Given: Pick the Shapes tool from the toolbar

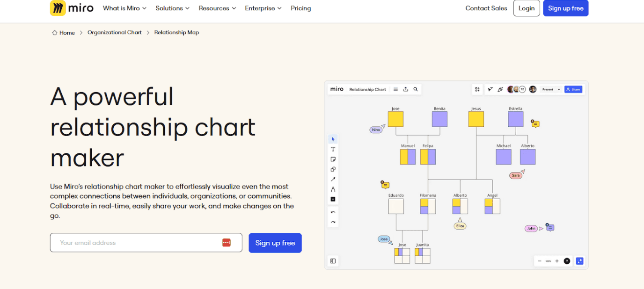Looking at the screenshot, I should (x=333, y=169).
